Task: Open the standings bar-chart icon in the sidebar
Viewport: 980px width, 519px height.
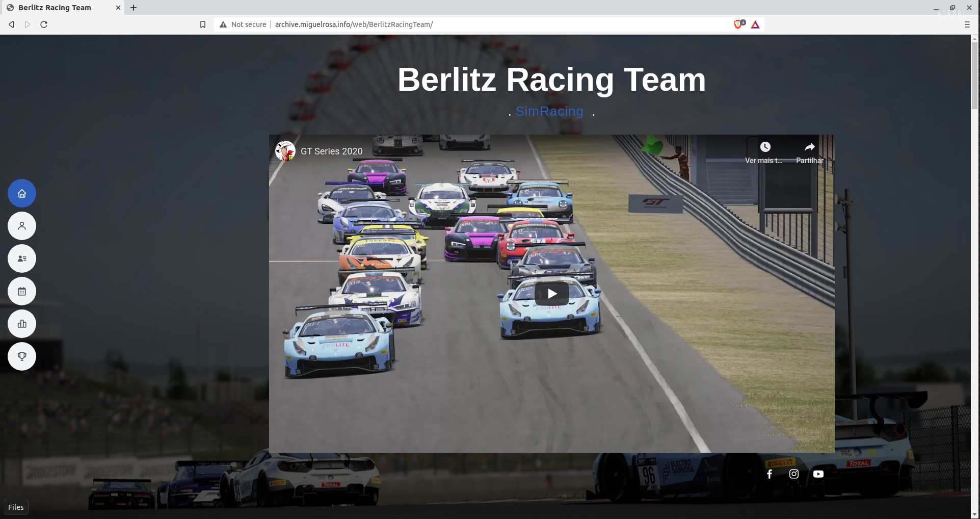Action: [21, 323]
